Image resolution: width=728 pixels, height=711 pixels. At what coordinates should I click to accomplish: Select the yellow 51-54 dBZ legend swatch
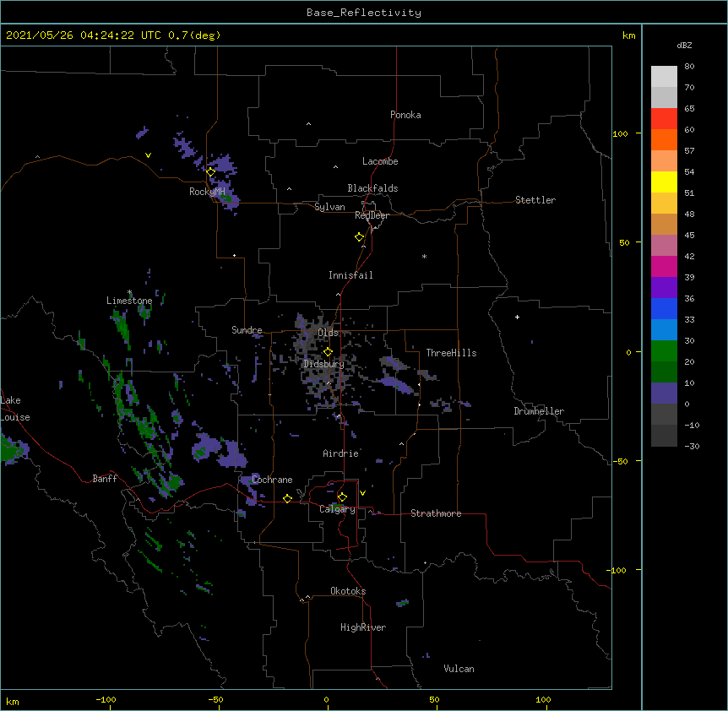(x=664, y=182)
